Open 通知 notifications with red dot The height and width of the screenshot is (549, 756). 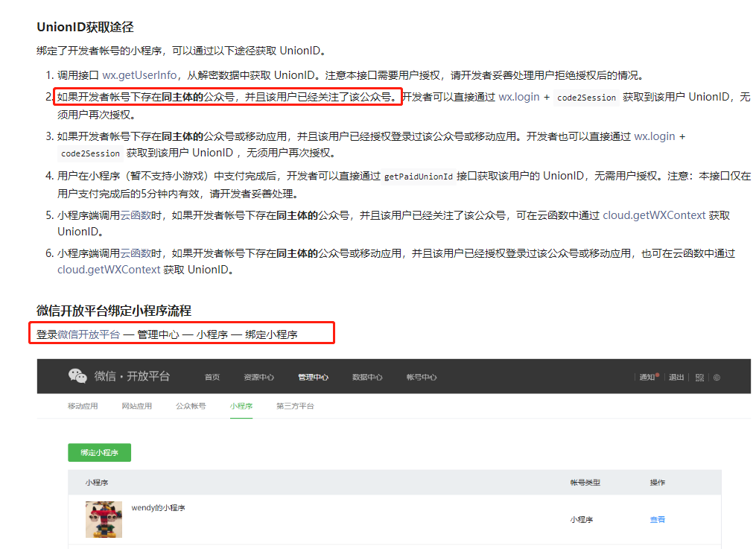click(649, 377)
